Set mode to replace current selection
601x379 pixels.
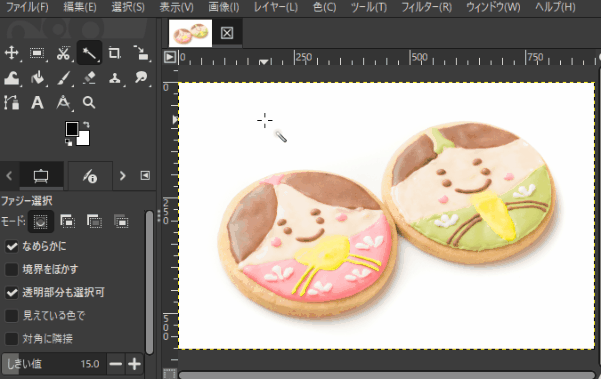[x=41, y=221]
